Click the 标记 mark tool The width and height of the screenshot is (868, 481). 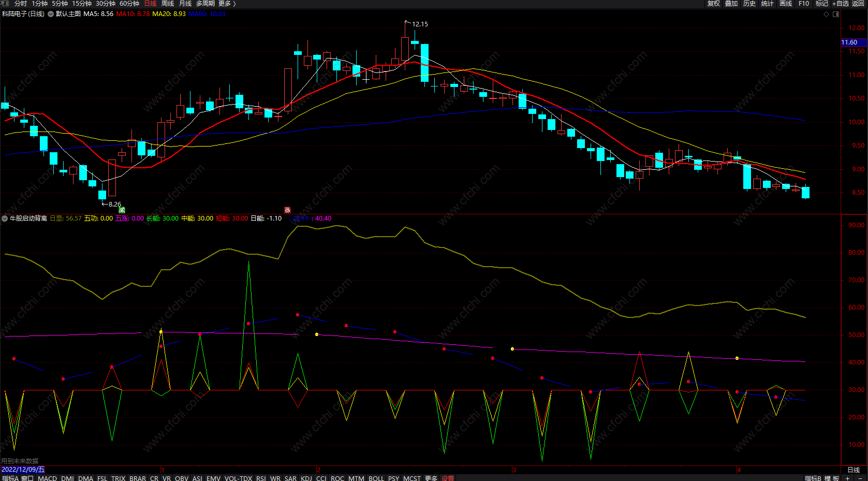[x=822, y=4]
